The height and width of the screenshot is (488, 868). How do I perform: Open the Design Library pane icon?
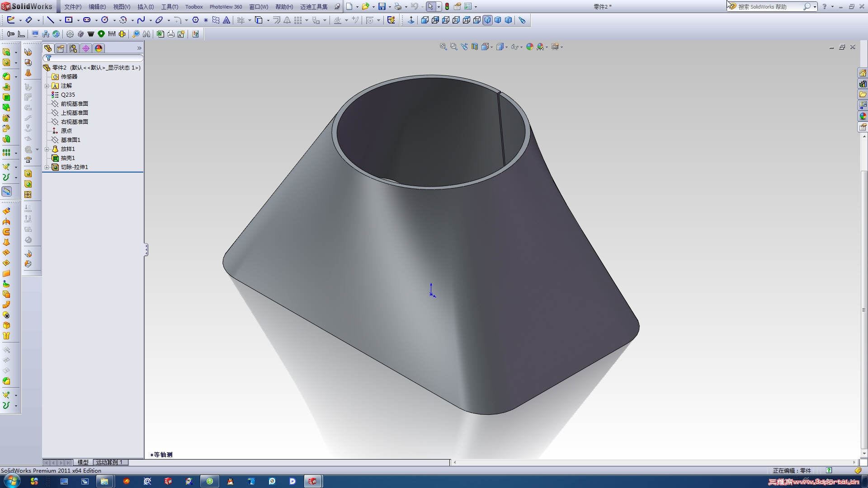(x=863, y=84)
